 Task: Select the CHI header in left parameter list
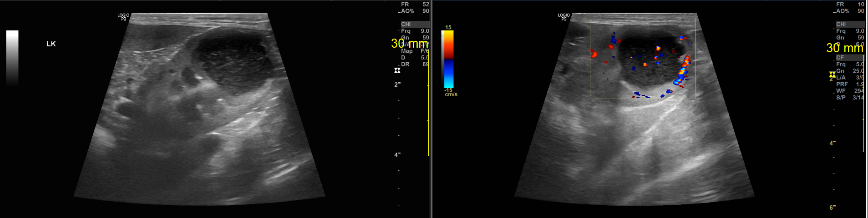(406, 25)
